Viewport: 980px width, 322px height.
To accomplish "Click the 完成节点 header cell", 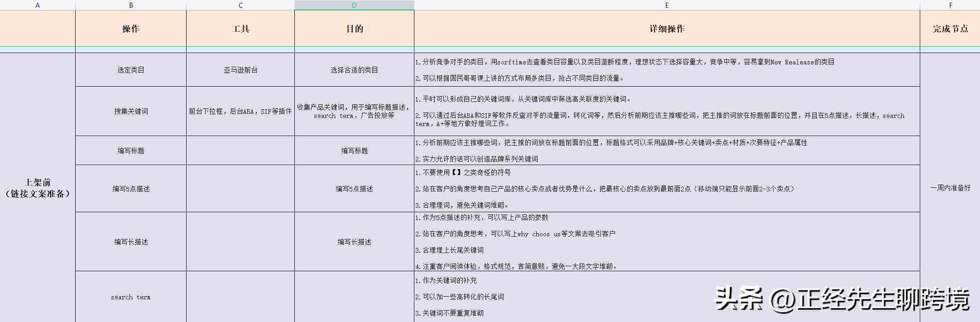I will pyautogui.click(x=950, y=29).
